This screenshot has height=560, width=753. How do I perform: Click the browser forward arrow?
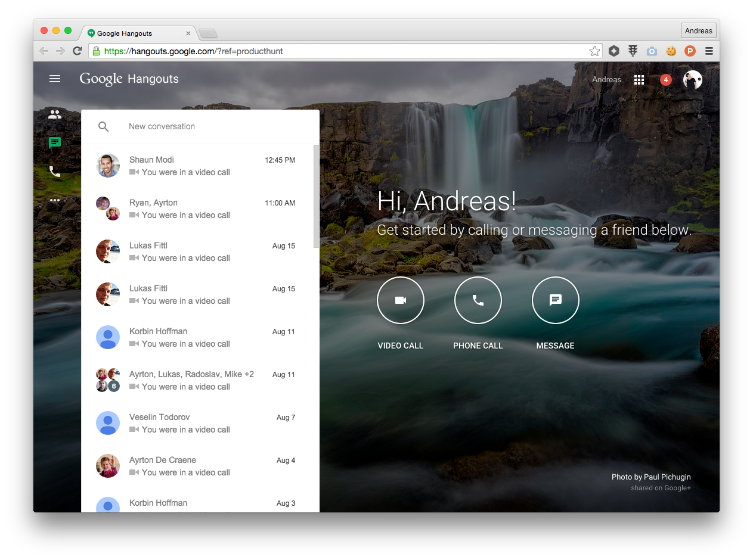[60, 51]
